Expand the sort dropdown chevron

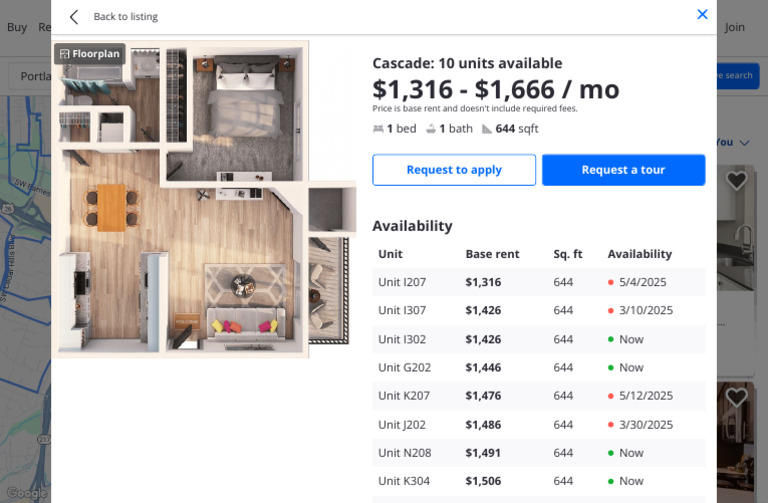[743, 143]
